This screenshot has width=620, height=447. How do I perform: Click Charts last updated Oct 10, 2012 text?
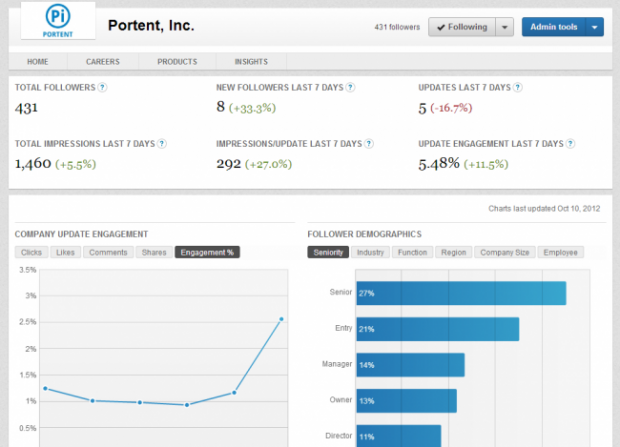544,208
